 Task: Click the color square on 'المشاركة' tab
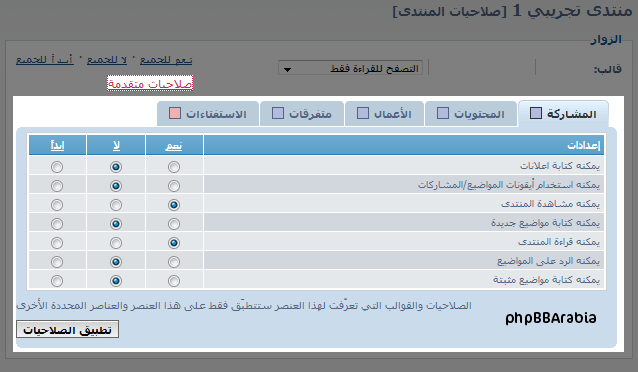536,113
